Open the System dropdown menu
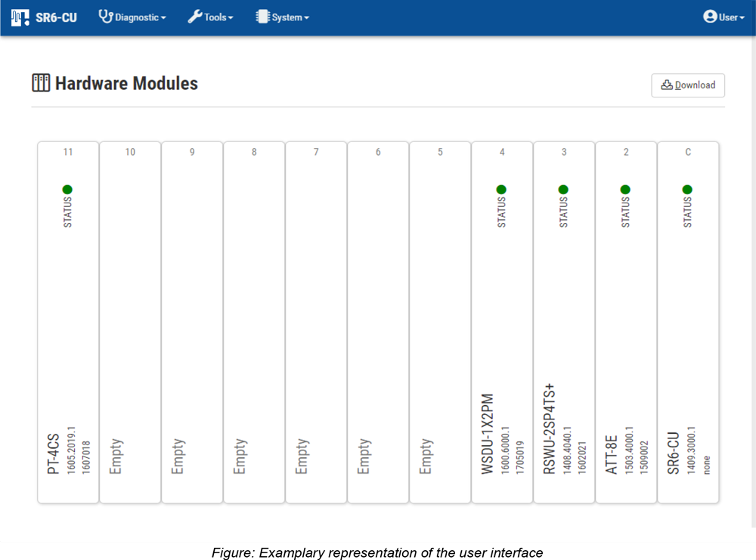756x560 pixels. point(290,17)
